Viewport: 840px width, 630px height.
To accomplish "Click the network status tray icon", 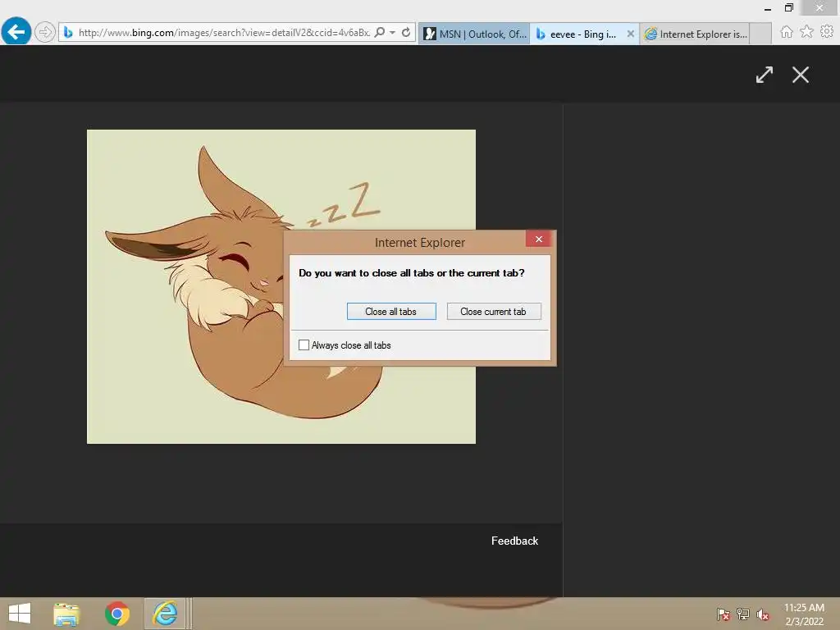I will point(743,614).
